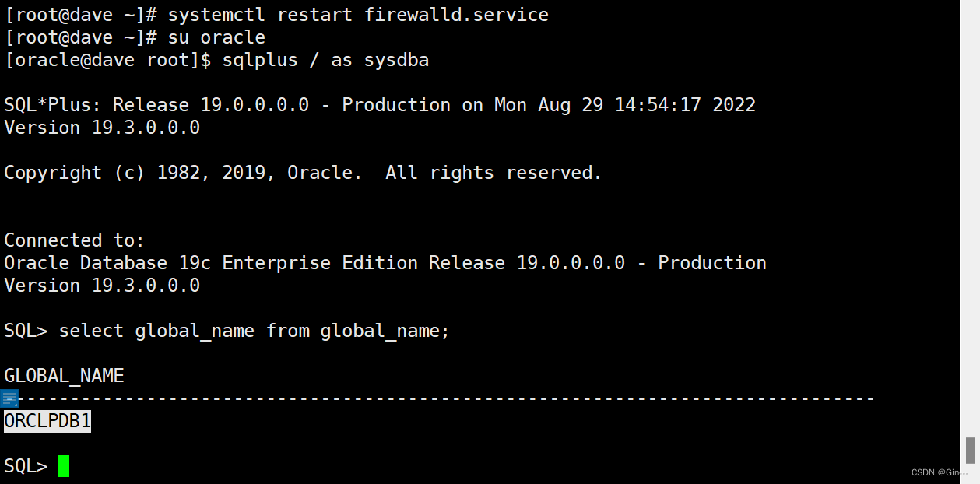This screenshot has width=980, height=484.
Task: Click the Copyright Oracle line
Action: pyautogui.click(x=303, y=173)
